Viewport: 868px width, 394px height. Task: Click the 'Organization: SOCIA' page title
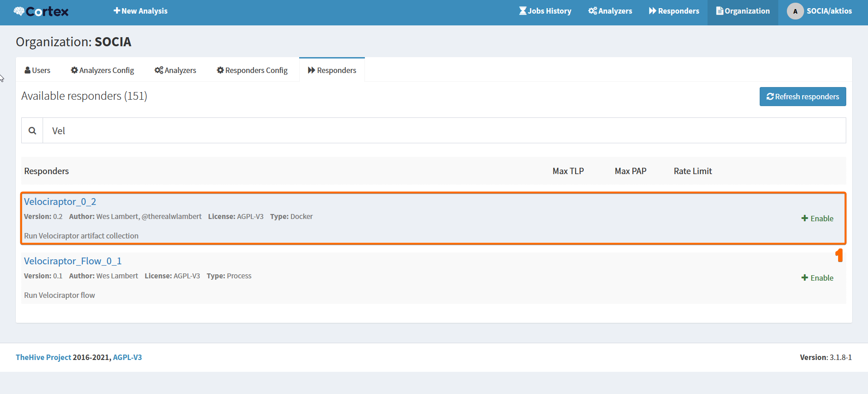pos(74,42)
